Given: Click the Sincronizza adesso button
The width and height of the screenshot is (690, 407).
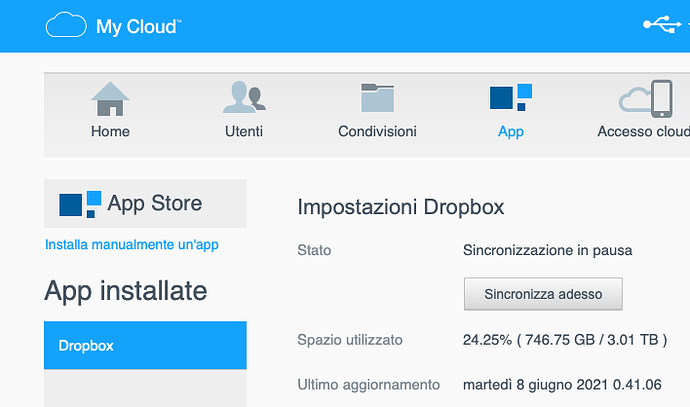Looking at the screenshot, I should pyautogui.click(x=543, y=294).
